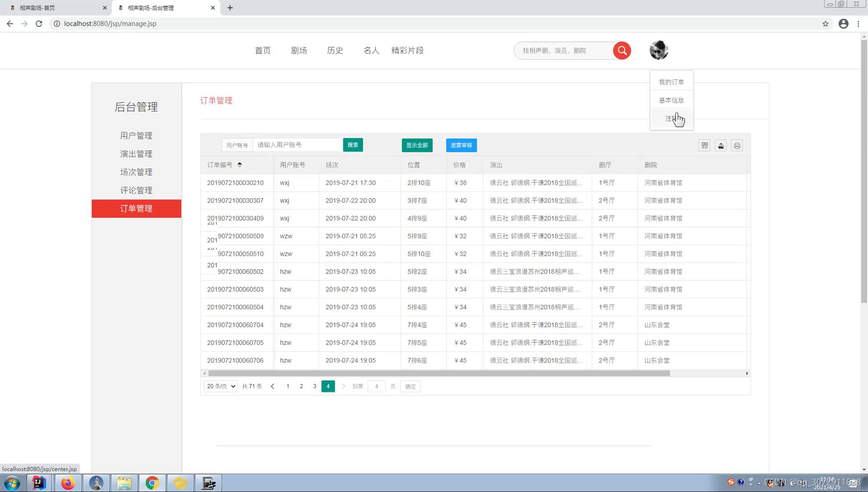Click the active page 4 button
The image size is (868, 492).
pyautogui.click(x=328, y=386)
